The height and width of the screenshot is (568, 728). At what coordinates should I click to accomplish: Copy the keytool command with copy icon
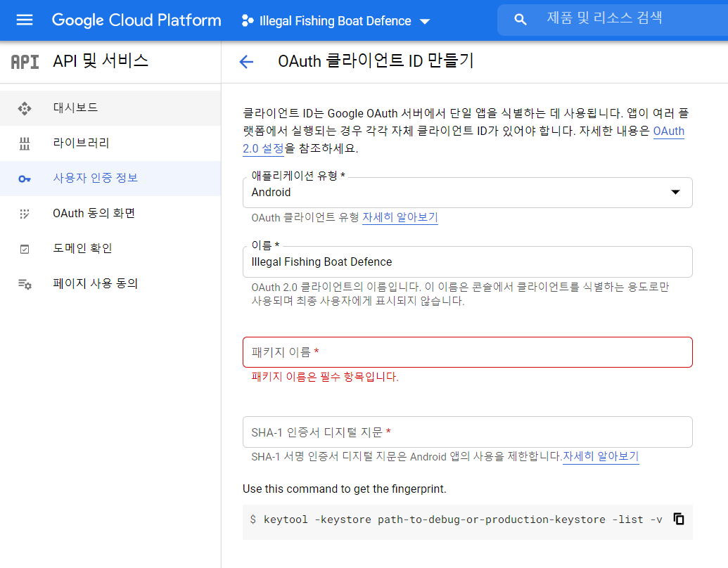[678, 519]
